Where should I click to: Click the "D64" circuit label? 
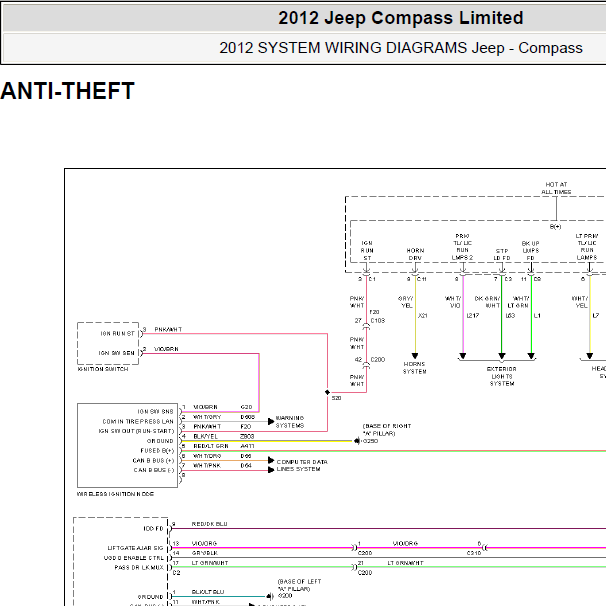tap(246, 466)
